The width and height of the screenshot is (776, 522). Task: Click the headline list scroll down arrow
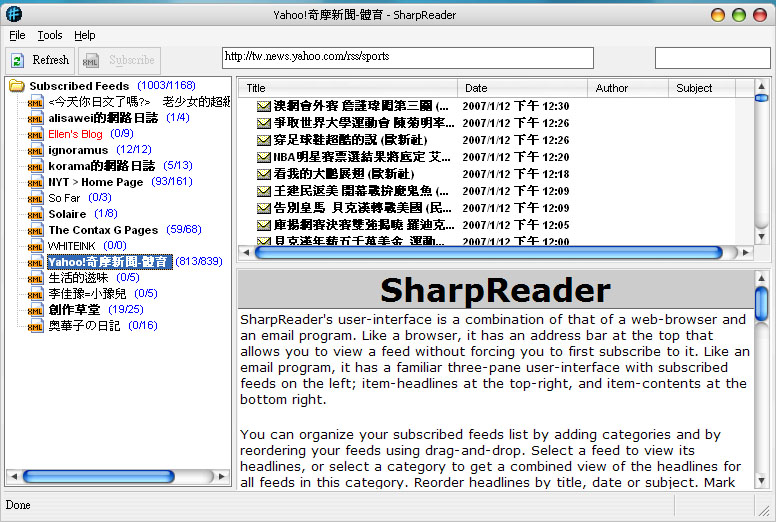pos(762,237)
